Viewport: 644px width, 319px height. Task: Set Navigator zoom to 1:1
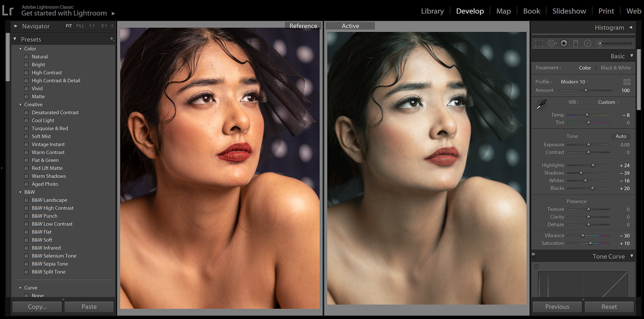(x=92, y=26)
